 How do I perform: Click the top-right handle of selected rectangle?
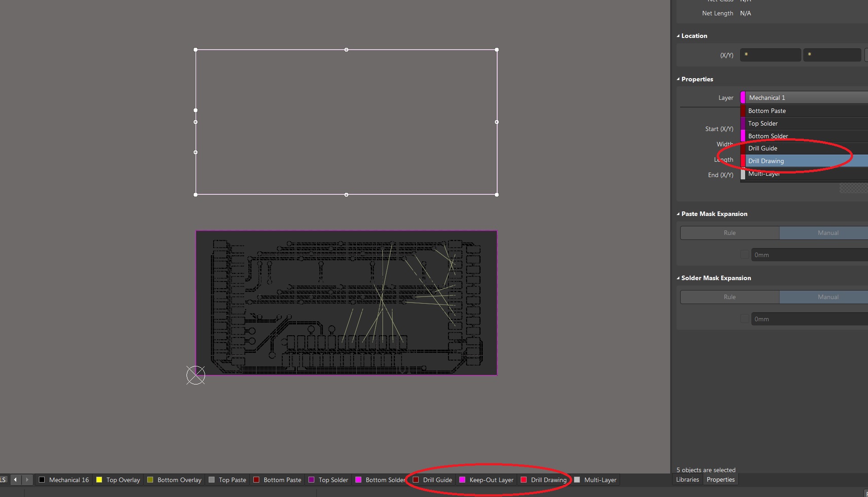(x=497, y=50)
